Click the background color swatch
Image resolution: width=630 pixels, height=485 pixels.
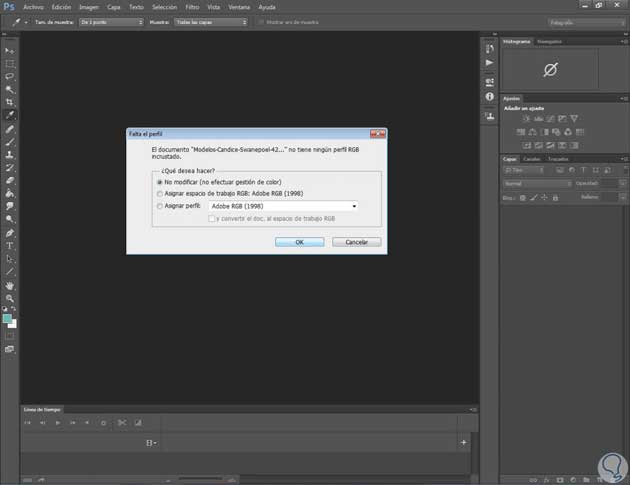point(13,324)
